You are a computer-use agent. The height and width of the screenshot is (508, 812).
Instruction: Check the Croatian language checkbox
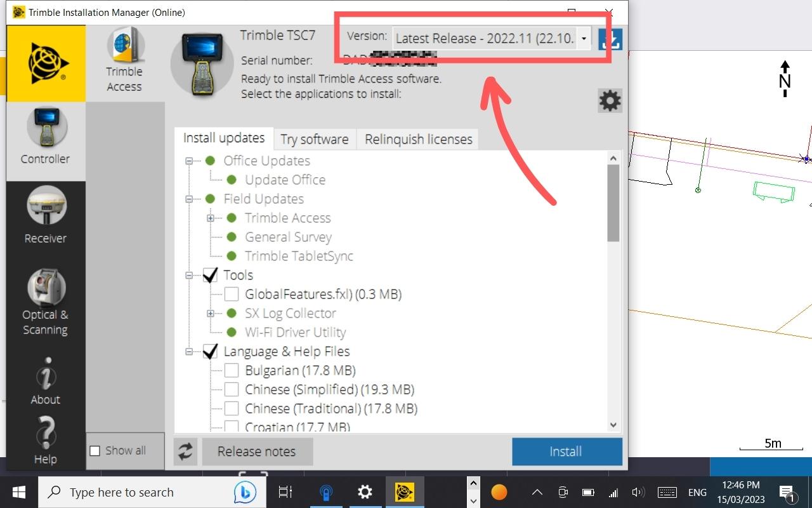(x=232, y=427)
